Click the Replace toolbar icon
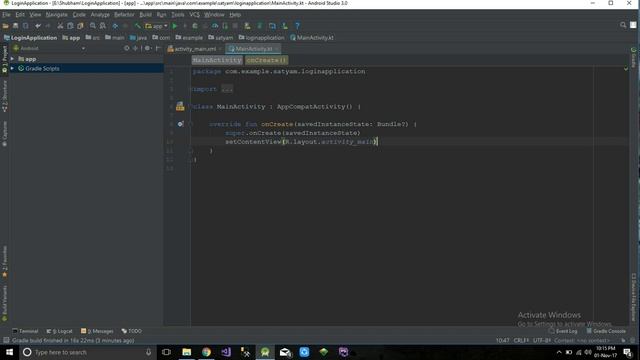Image resolution: width=640 pixels, height=360 pixels. click(x=103, y=26)
